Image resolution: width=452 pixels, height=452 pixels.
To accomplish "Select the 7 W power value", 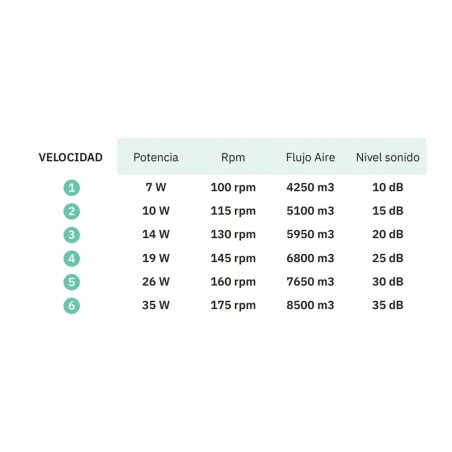I will pos(156,187).
